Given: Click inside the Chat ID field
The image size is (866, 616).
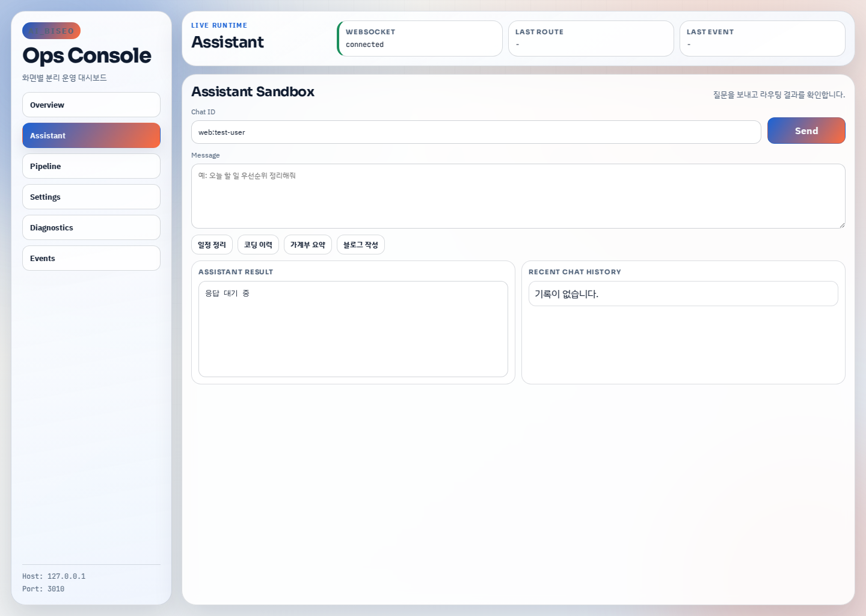Looking at the screenshot, I should [x=476, y=132].
